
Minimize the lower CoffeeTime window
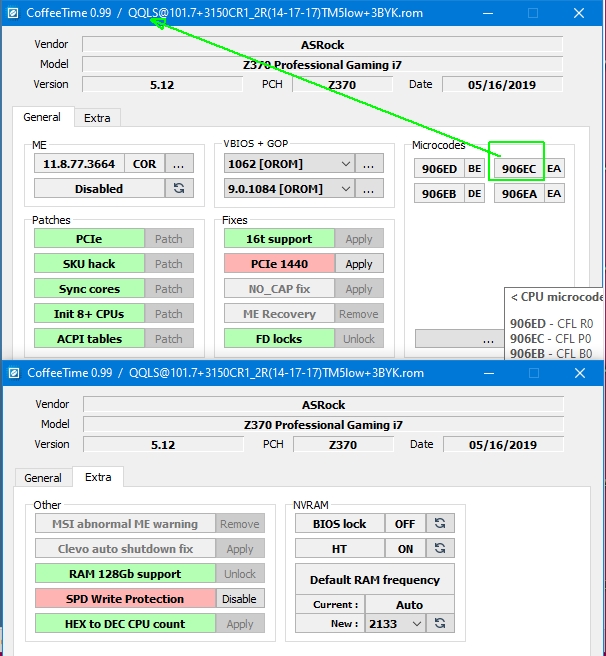pyautogui.click(x=488, y=373)
